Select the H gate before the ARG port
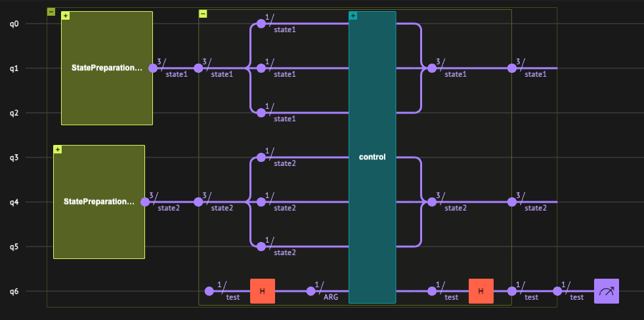 click(263, 291)
